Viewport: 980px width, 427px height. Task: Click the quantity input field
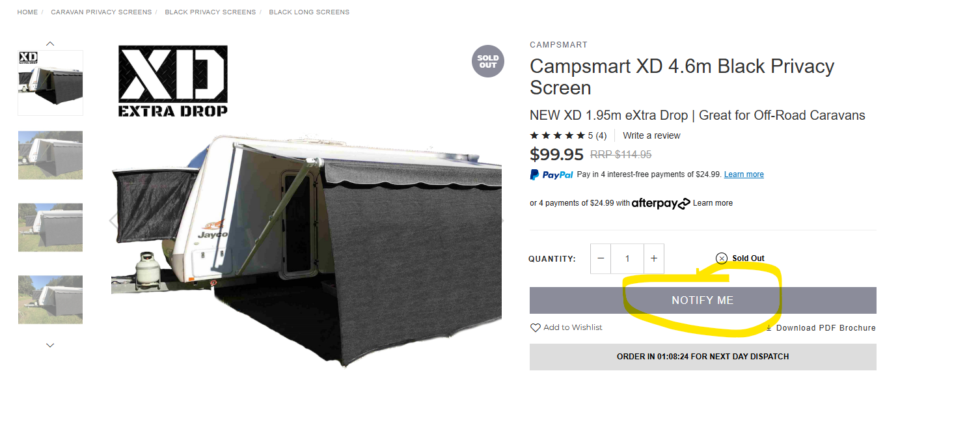[627, 258]
